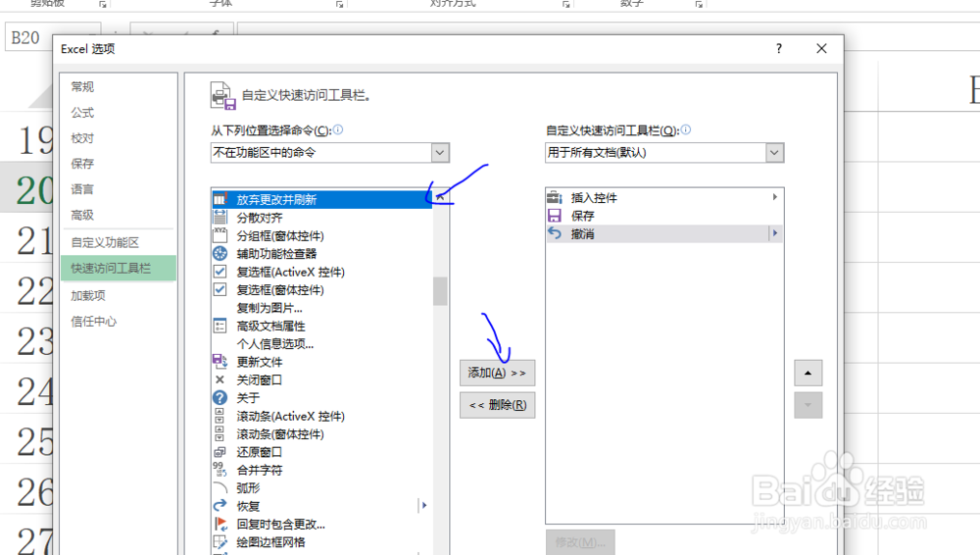Click the 恢复 redo arrow icon
Image resolution: width=980 pixels, height=555 pixels.
tap(220, 506)
